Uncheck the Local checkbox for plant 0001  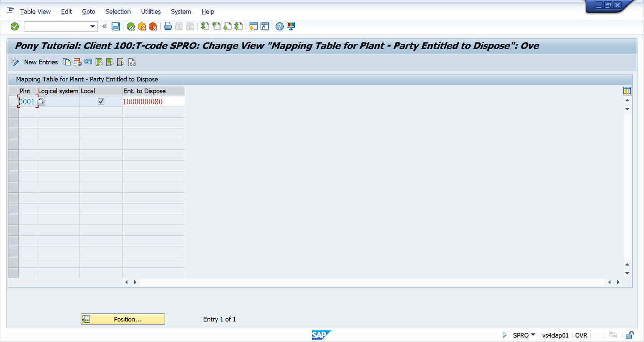[101, 101]
